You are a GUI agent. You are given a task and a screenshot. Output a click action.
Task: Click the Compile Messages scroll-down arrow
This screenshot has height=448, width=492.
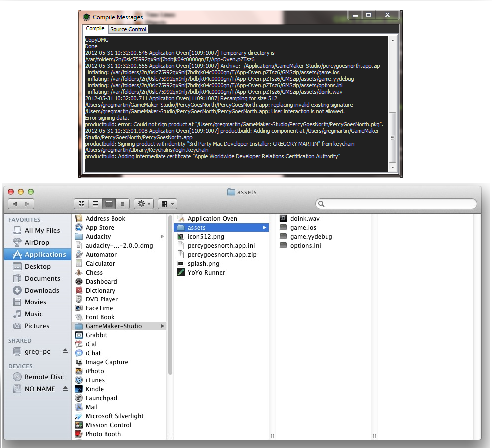392,168
